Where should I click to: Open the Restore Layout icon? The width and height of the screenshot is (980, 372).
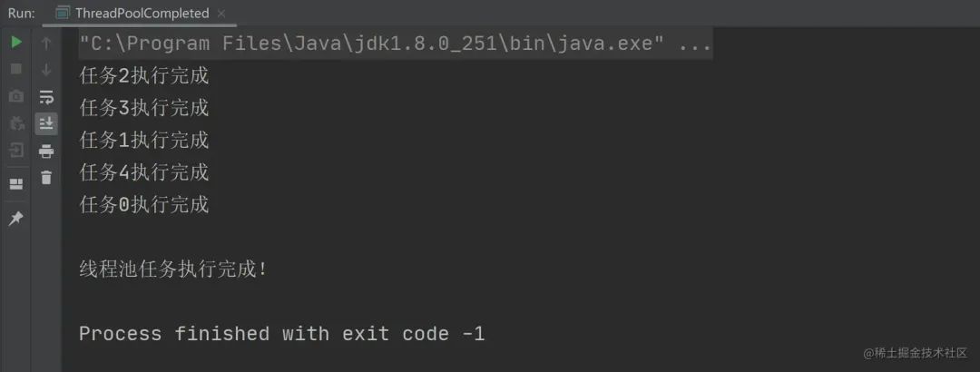click(17, 184)
